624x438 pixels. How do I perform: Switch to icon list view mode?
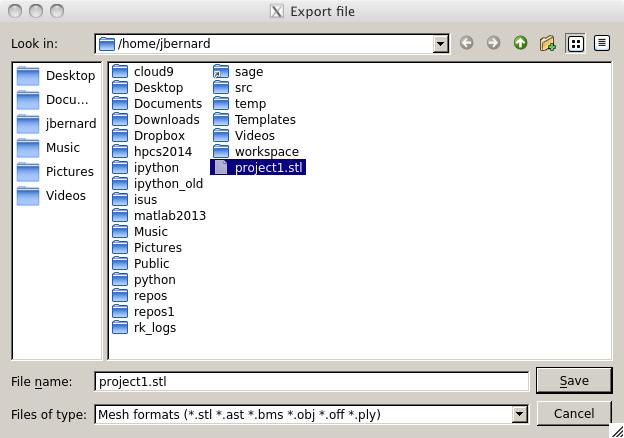[575, 43]
